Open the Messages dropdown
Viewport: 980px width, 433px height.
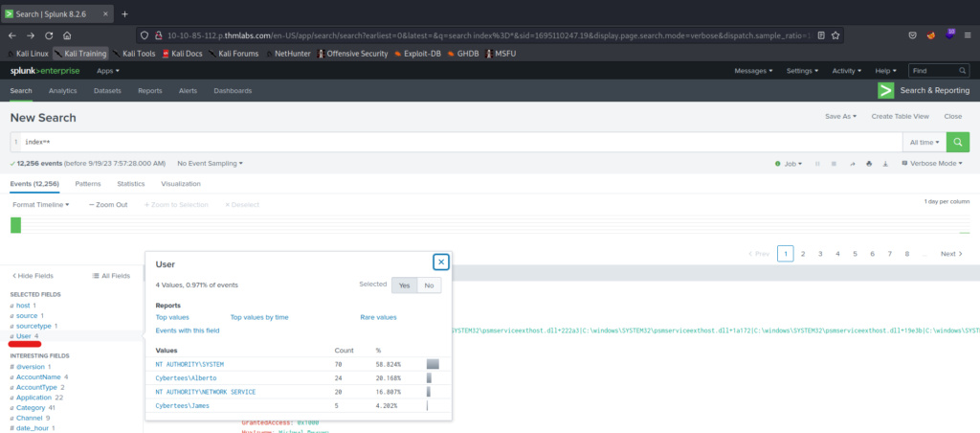[753, 71]
